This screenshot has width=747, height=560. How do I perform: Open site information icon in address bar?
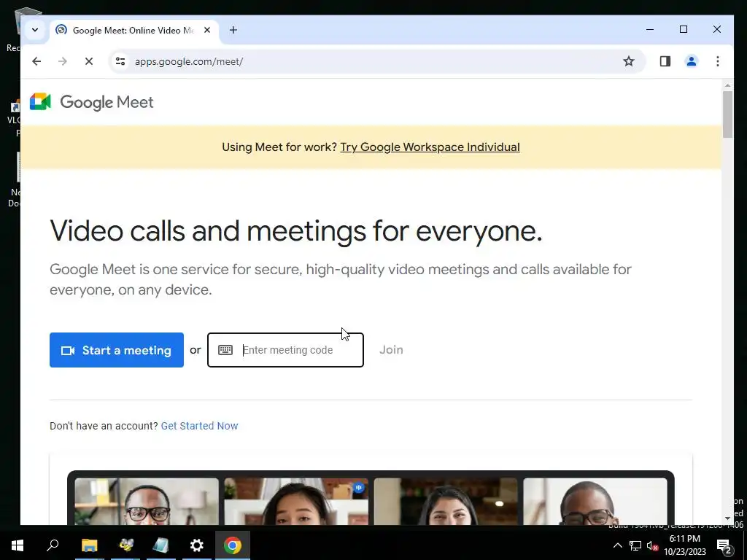pyautogui.click(x=120, y=61)
